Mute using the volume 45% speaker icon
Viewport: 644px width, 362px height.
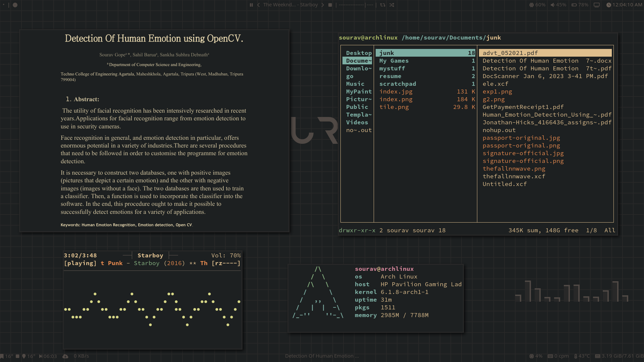(552, 5)
